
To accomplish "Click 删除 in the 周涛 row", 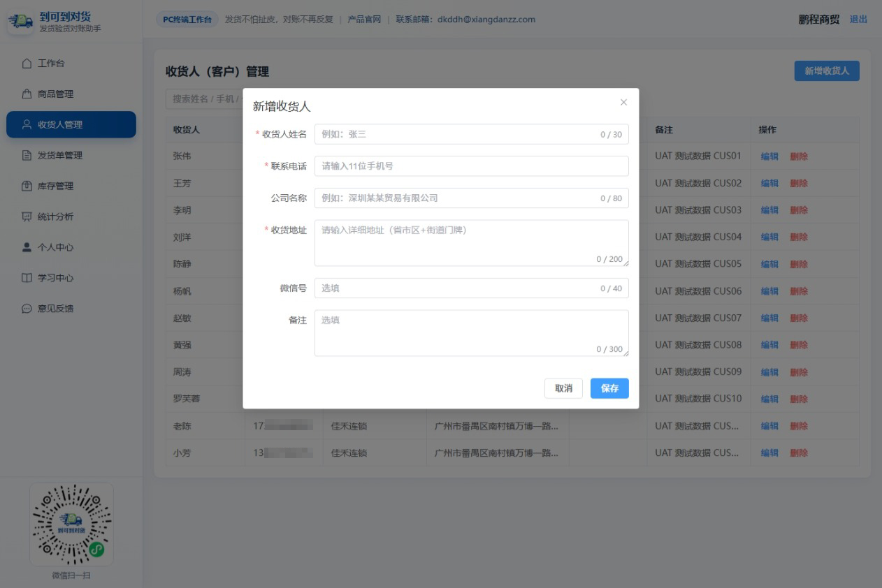I will 799,372.
